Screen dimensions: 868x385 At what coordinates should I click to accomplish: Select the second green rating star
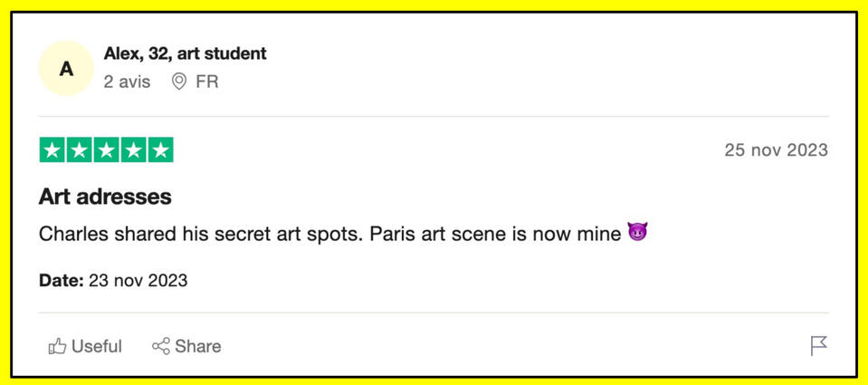click(80, 150)
